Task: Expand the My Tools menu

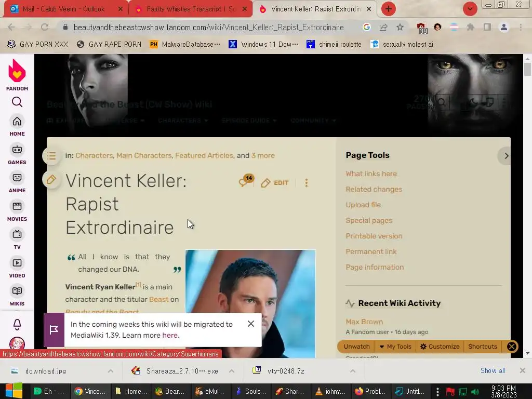Action: (395, 347)
